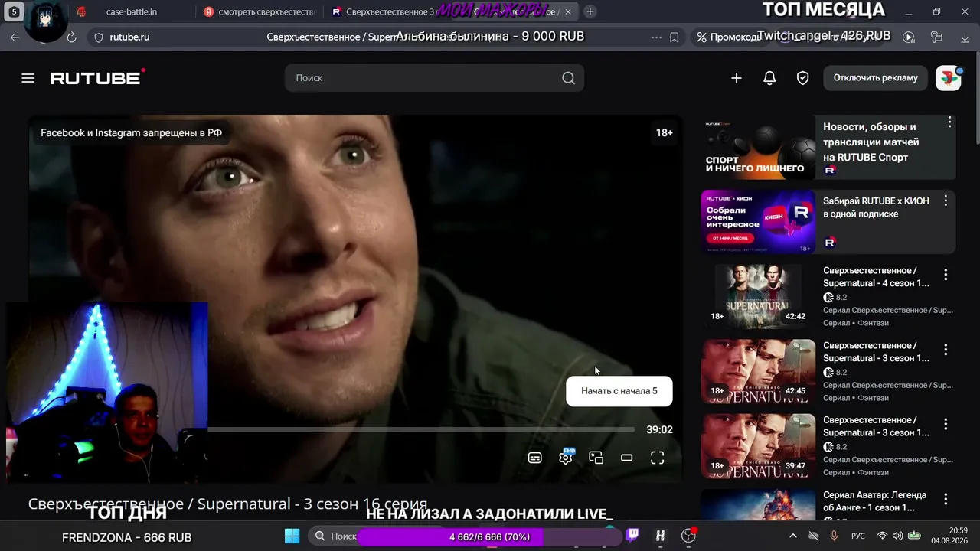This screenshot has height=551, width=980.
Task: Open Сериал Аватар: Легенда об Аанге link
Action: [x=876, y=501]
